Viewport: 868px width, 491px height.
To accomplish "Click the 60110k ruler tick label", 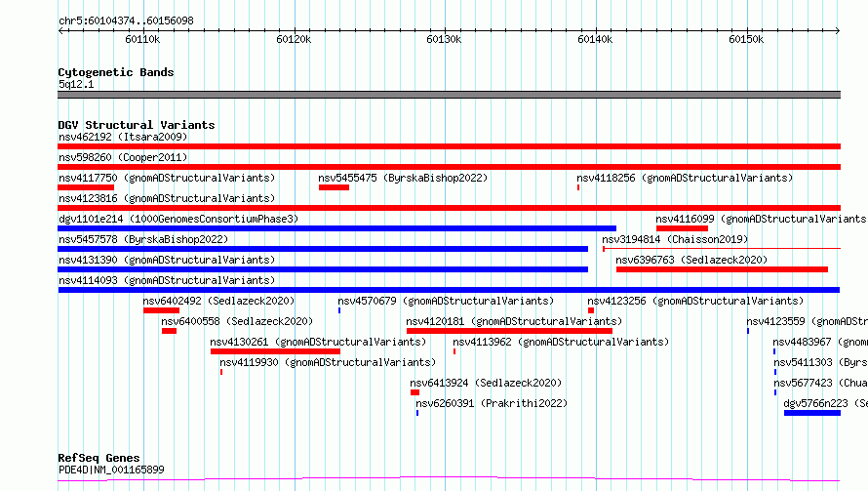I will 142,39.
